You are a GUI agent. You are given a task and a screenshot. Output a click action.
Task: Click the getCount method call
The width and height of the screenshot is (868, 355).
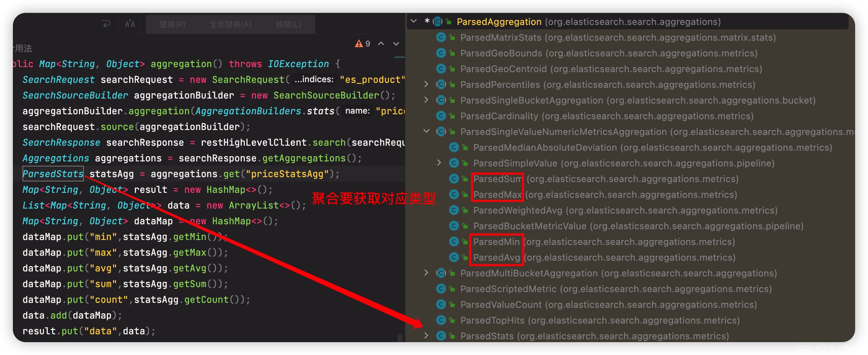point(206,300)
